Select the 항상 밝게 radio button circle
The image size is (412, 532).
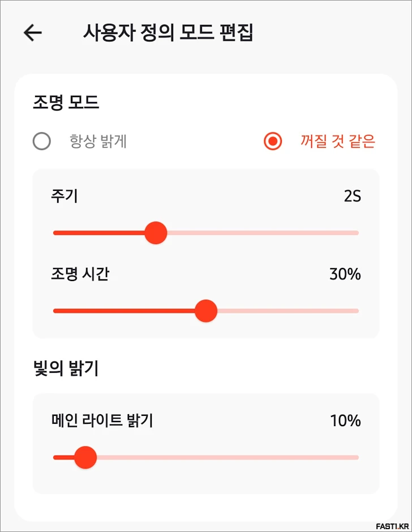(42, 141)
